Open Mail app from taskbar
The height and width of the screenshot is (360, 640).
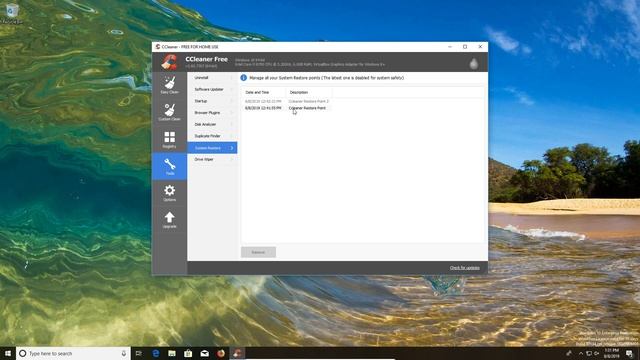[x=204, y=353]
